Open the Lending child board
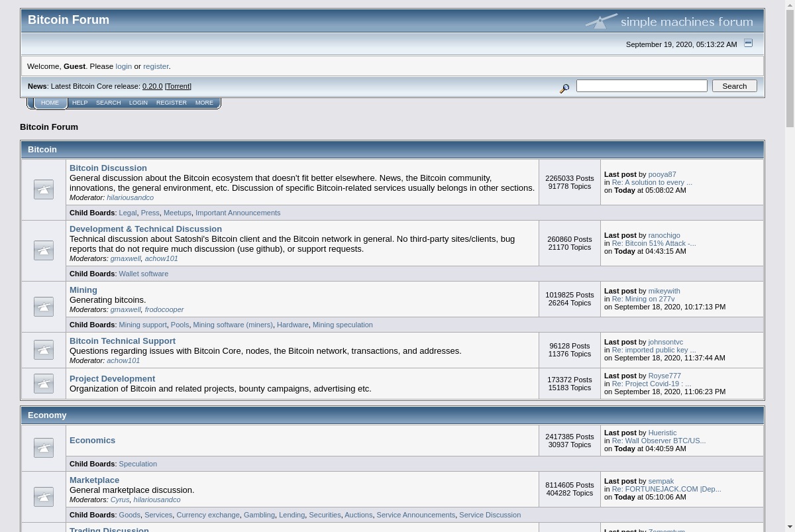Viewport: 795px width, 532px height. coord(291,515)
